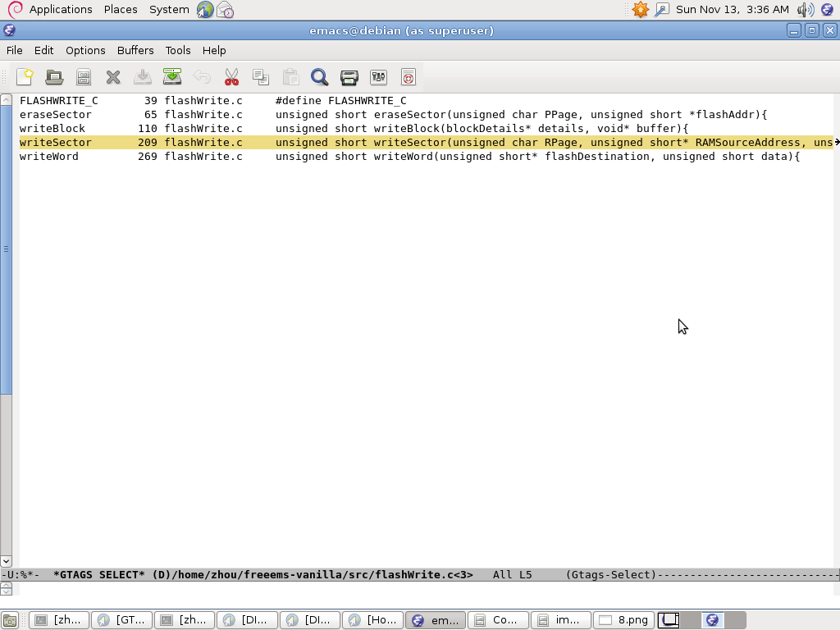This screenshot has width=840, height=630.
Task: Open the Buffers menu
Action: click(x=135, y=50)
